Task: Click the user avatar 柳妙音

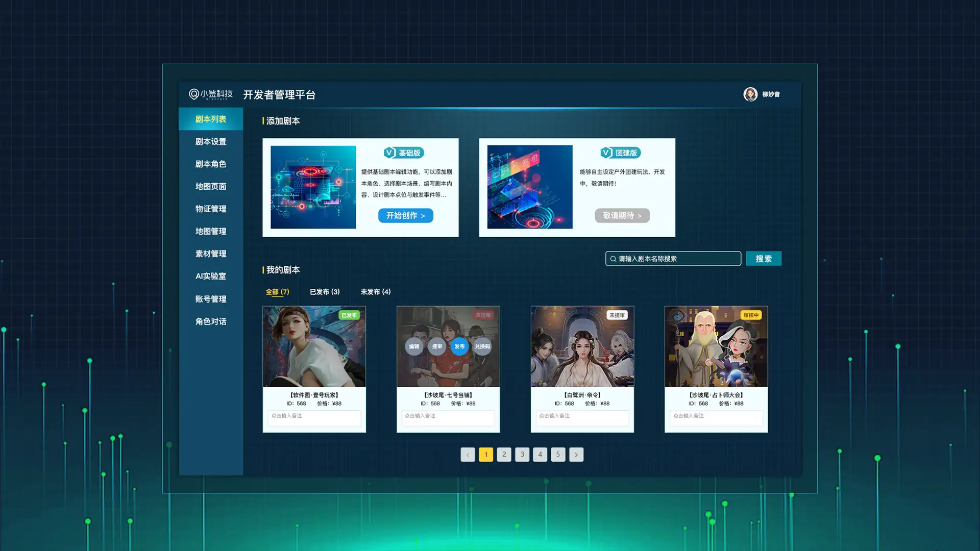Action: (x=750, y=94)
